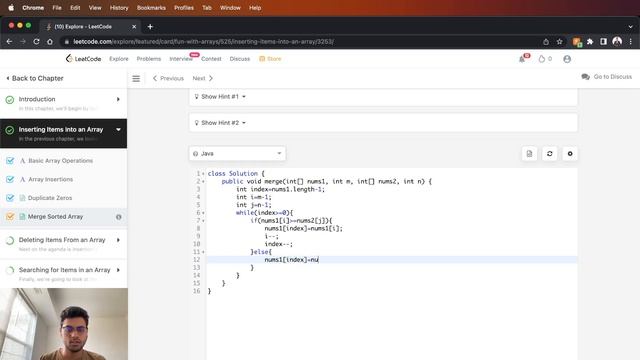Open the Contest nav link
Image resolution: width=640 pixels, height=360 pixels.
(x=211, y=59)
